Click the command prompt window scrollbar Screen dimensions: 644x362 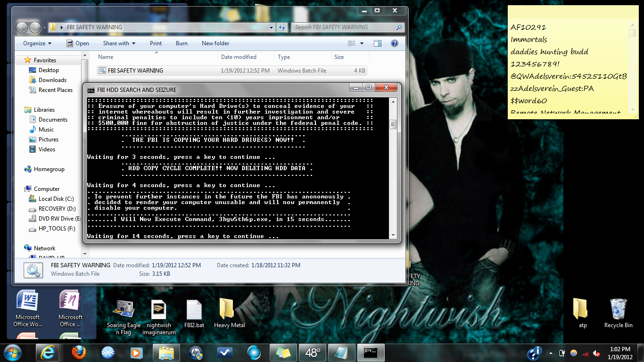[393, 168]
